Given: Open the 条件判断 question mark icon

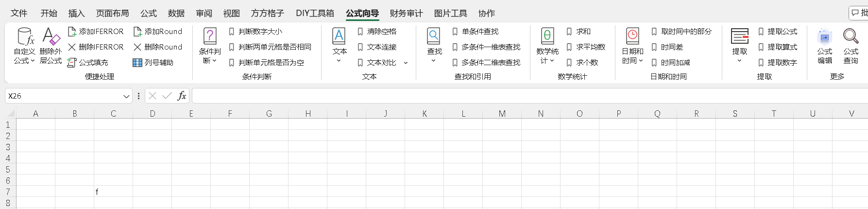Looking at the screenshot, I should 210,36.
